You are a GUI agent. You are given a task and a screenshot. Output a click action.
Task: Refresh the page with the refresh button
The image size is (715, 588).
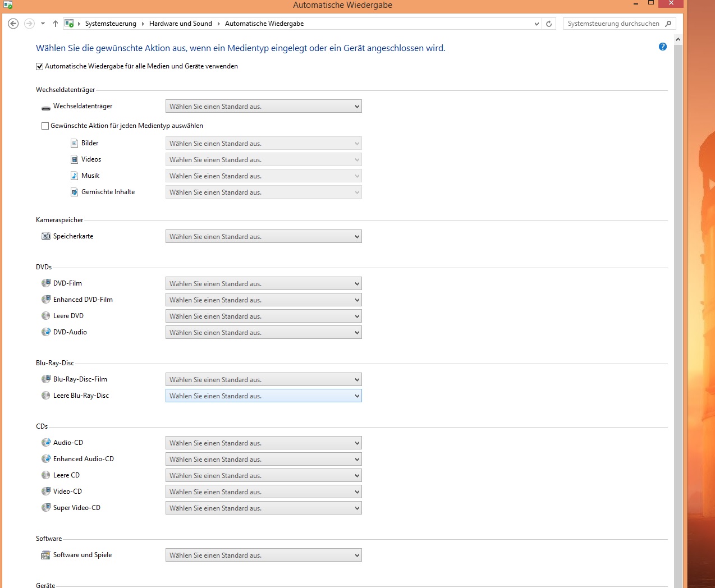[549, 24]
